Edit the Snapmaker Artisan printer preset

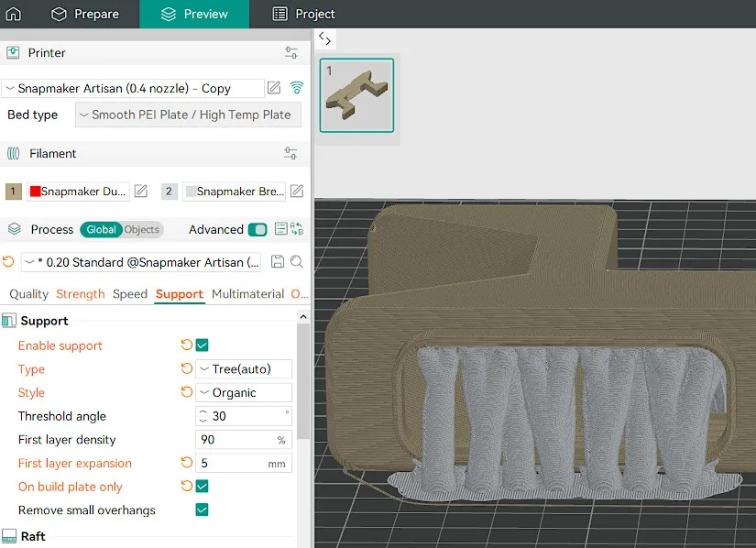coord(274,88)
